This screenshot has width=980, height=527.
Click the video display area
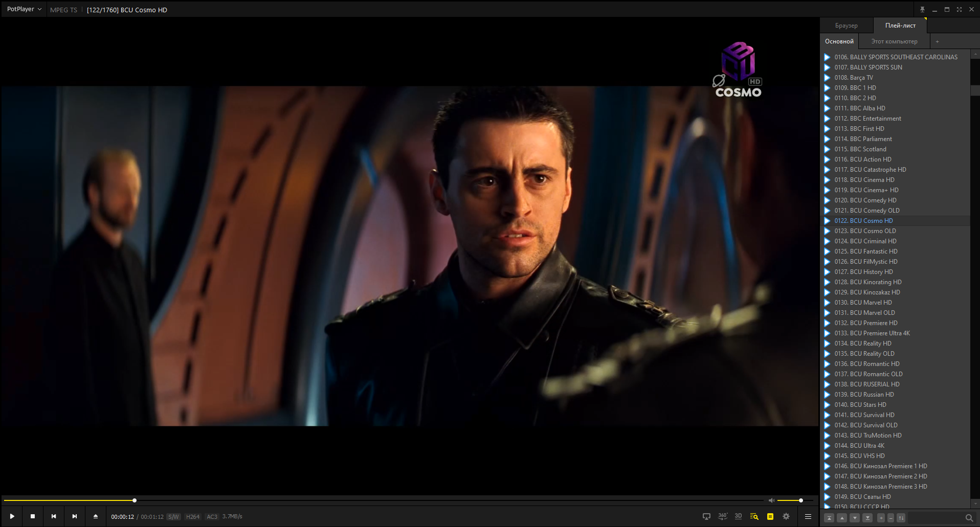click(x=409, y=256)
